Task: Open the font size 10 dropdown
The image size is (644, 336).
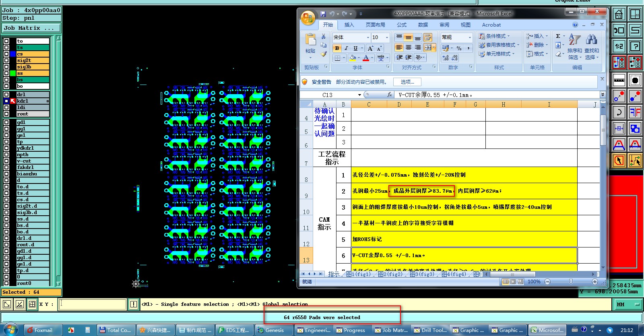Action: tap(387, 37)
